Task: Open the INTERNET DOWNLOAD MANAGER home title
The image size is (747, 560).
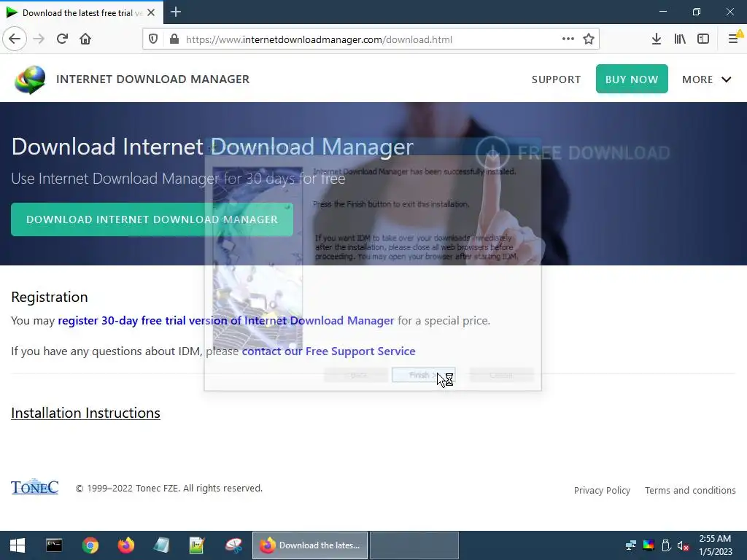Action: click(x=152, y=79)
